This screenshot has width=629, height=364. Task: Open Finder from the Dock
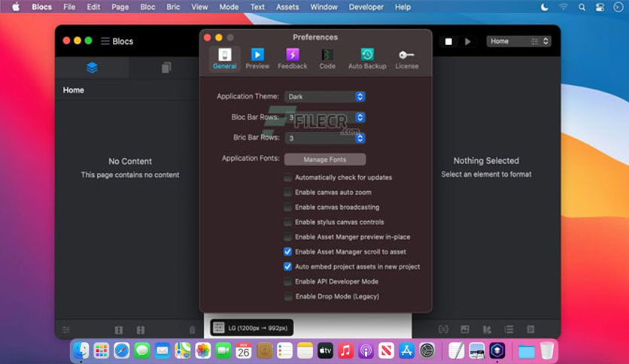(81, 350)
